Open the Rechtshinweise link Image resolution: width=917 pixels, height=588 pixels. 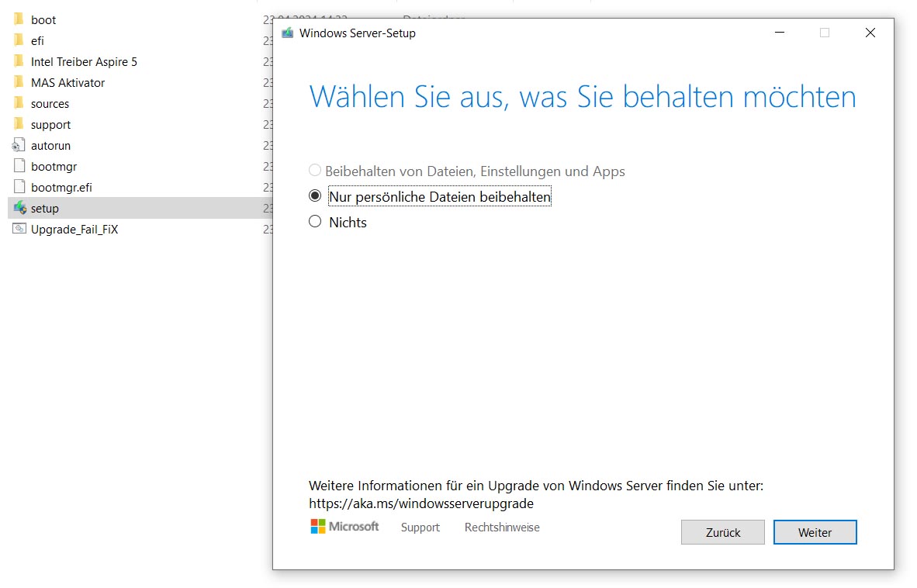[x=502, y=527]
